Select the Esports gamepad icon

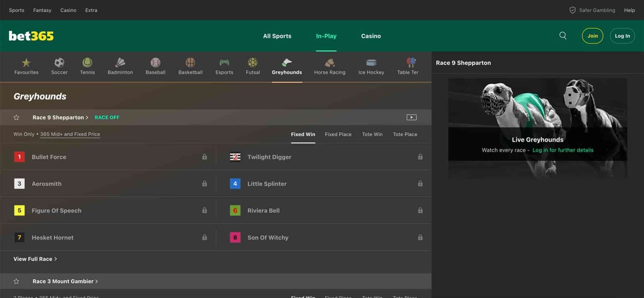point(224,62)
